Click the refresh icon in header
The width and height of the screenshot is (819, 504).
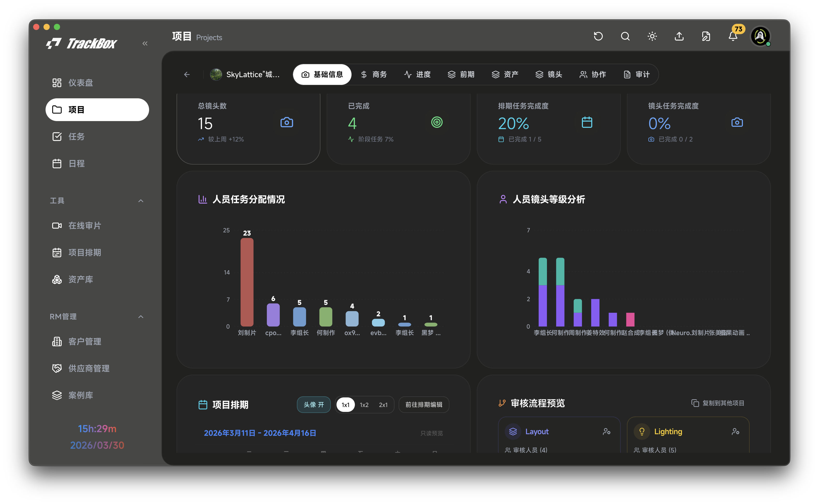598,36
